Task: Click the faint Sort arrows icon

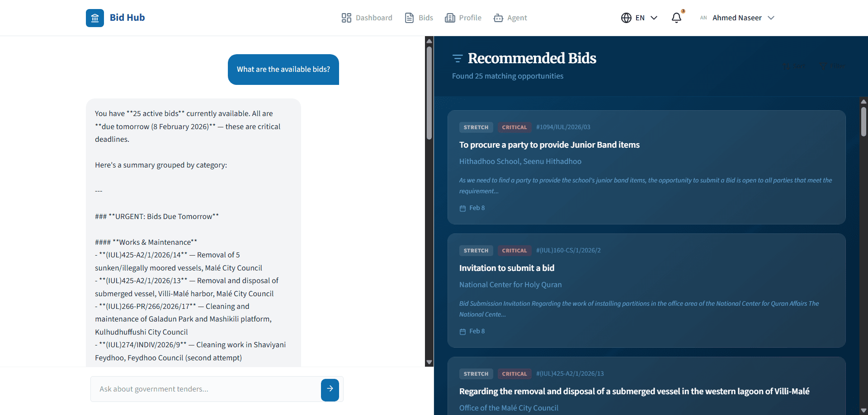Action: (786, 66)
